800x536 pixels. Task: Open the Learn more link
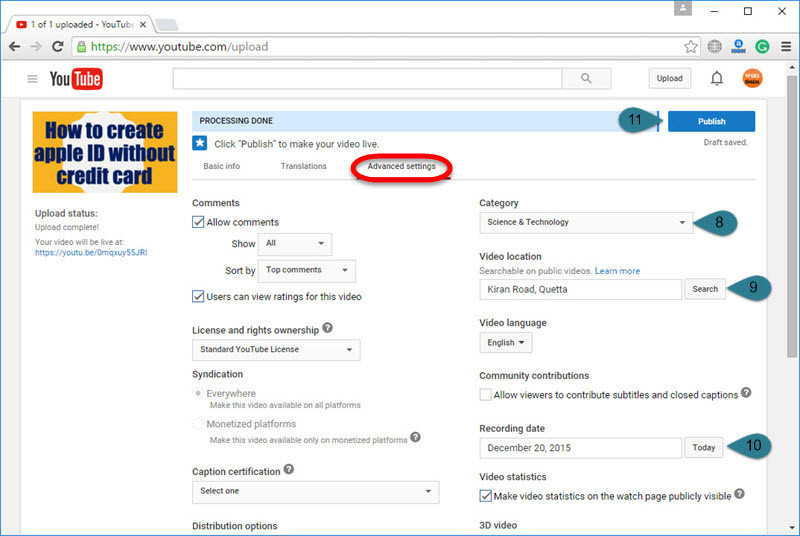[x=617, y=271]
